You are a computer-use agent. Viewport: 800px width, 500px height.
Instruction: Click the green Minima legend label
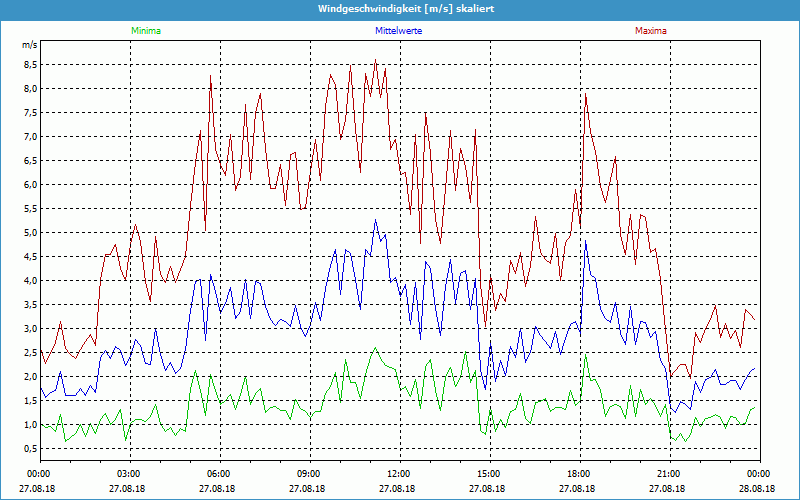[146, 31]
